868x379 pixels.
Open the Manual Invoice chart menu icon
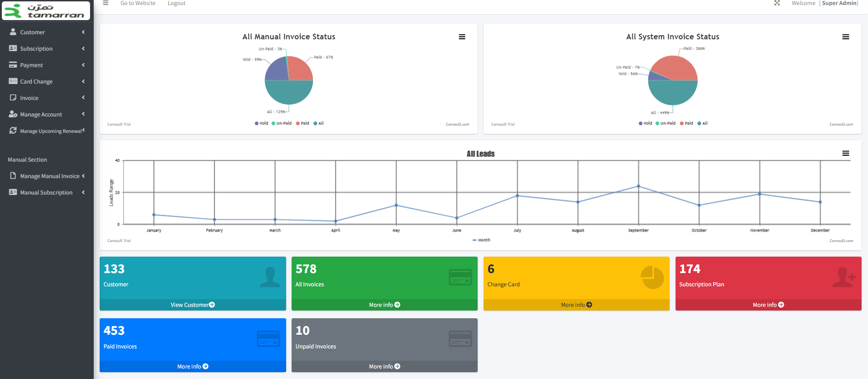click(462, 37)
